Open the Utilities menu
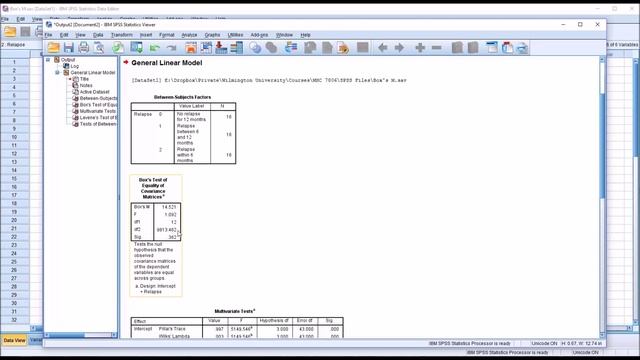The height and width of the screenshot is (360, 640). 236,35
